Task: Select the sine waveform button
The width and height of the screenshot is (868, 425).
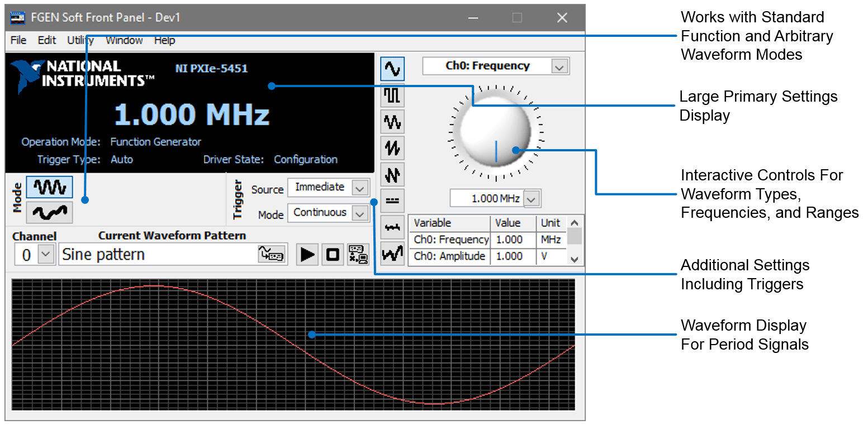Action: click(392, 69)
